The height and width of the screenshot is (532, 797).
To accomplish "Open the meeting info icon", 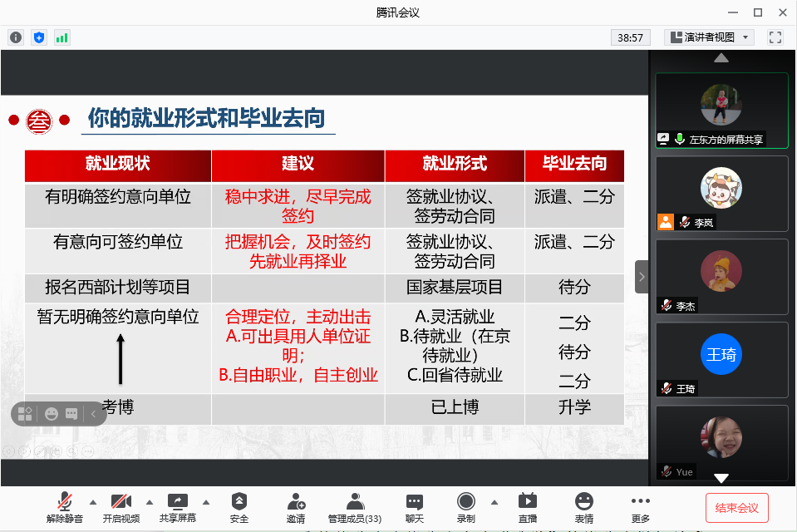I will click(x=16, y=37).
